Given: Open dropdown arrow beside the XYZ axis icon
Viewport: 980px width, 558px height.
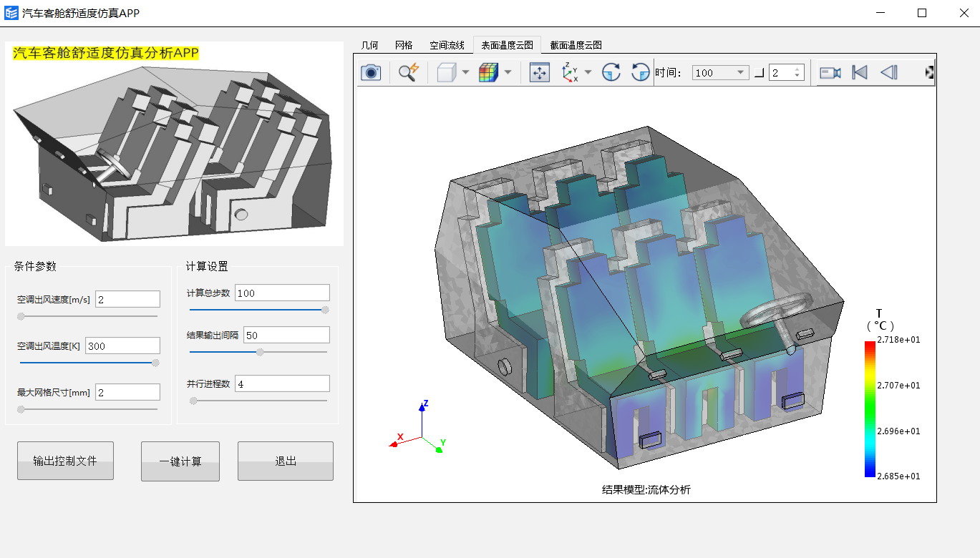Looking at the screenshot, I should pyautogui.click(x=588, y=72).
